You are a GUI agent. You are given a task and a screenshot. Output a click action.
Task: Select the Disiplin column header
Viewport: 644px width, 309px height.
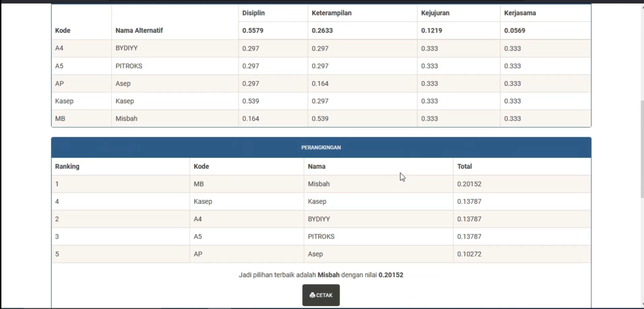click(x=253, y=13)
